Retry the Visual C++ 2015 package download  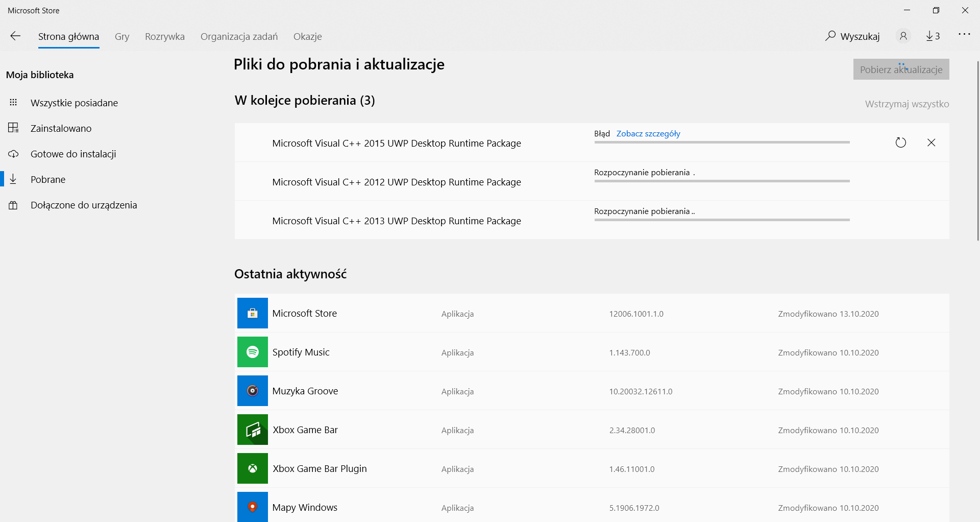901,143
